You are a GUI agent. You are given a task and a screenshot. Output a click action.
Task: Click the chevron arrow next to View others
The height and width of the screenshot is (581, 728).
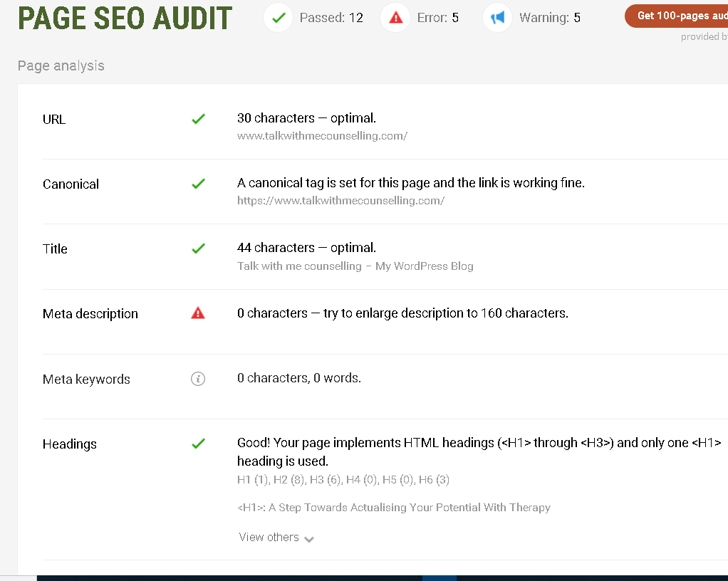(309, 539)
